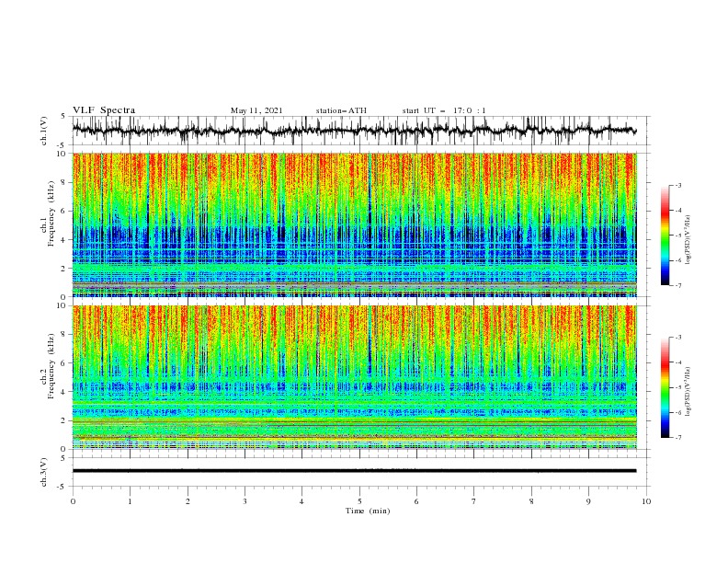Click time-axis tick label "3"

pyautogui.click(x=245, y=501)
